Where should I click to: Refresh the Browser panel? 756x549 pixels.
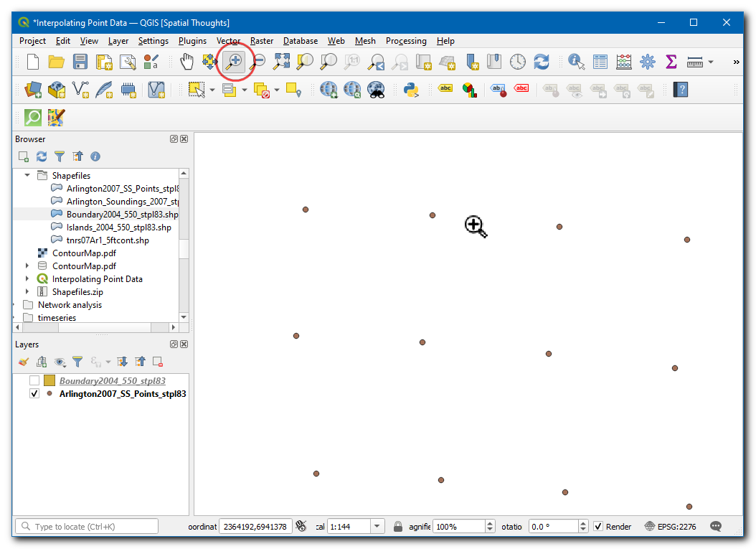point(42,156)
